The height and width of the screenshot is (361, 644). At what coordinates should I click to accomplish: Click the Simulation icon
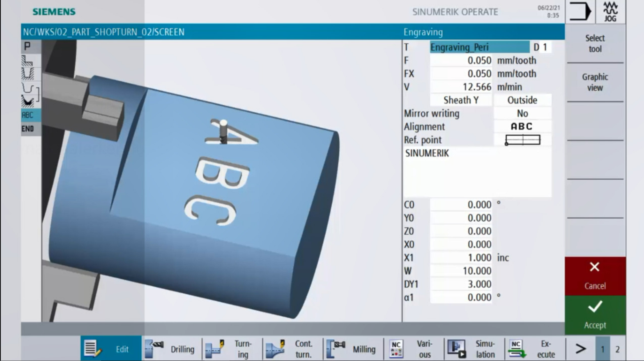coord(456,349)
